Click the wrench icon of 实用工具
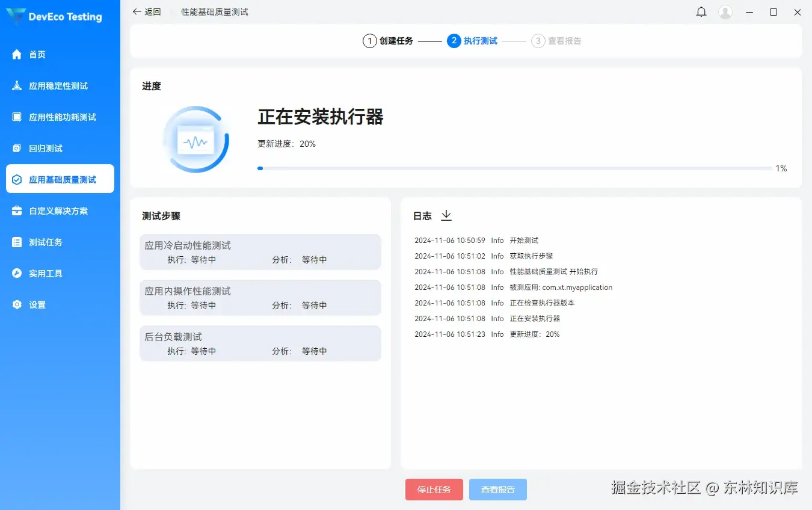 [17, 274]
